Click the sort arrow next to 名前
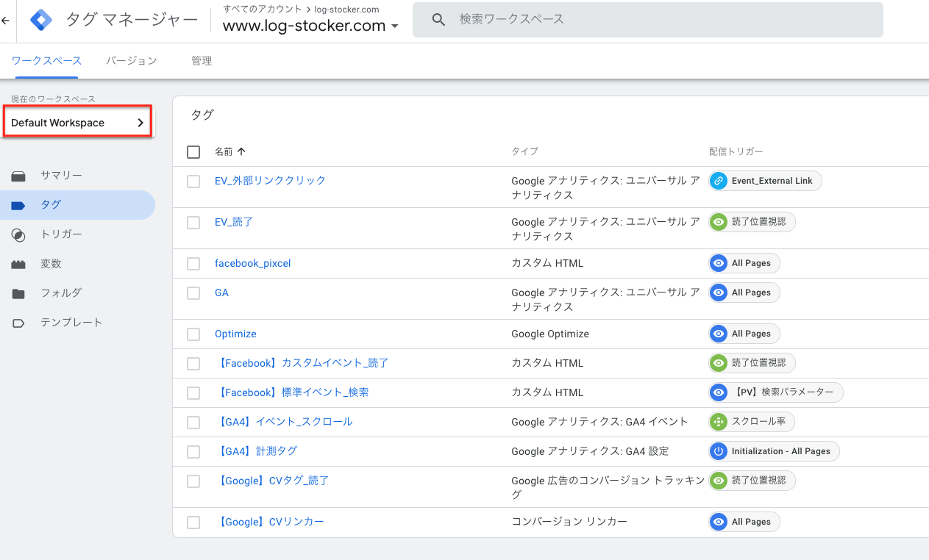This screenshot has width=929, height=560. coord(241,151)
